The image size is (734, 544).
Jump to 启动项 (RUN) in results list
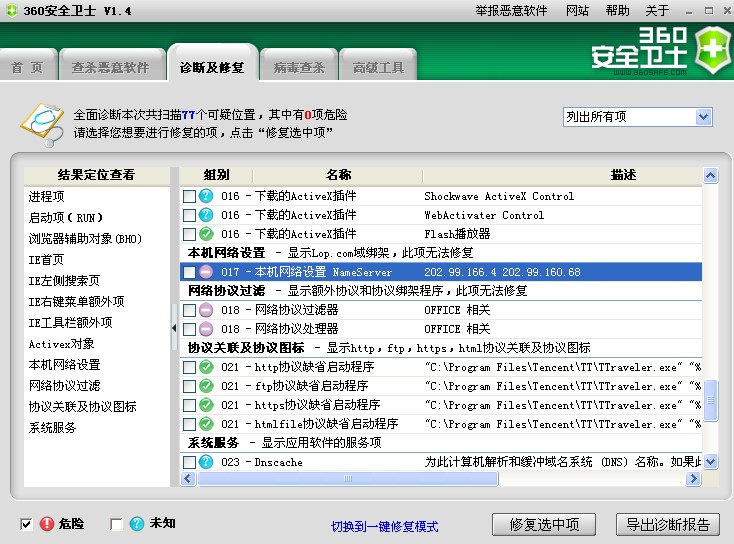coord(66,218)
